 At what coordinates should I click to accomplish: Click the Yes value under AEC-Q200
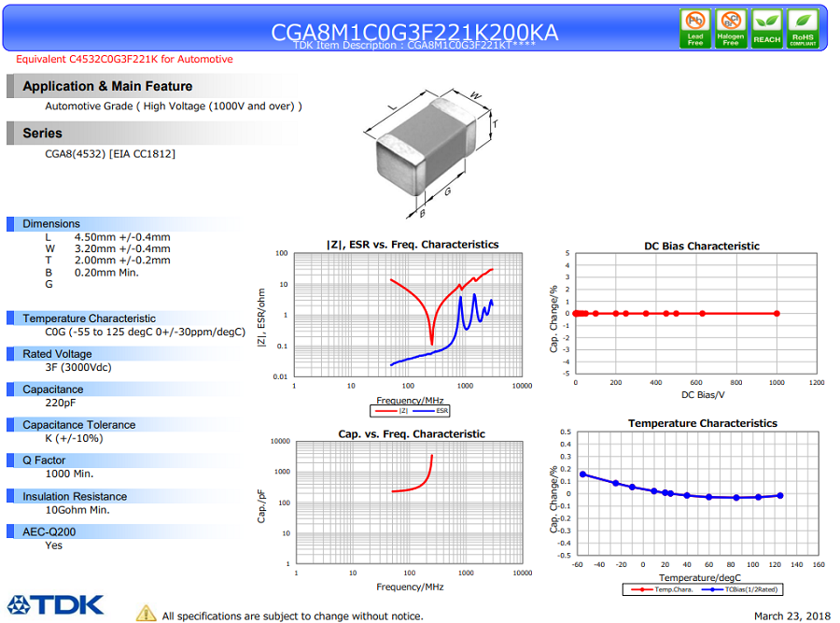53,545
